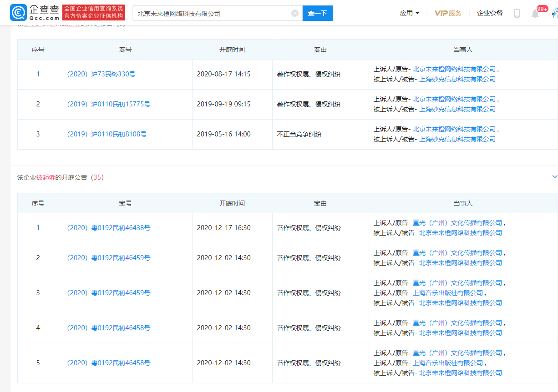
Task: Open case 46459号 in sued row 3
Action: click(x=109, y=293)
